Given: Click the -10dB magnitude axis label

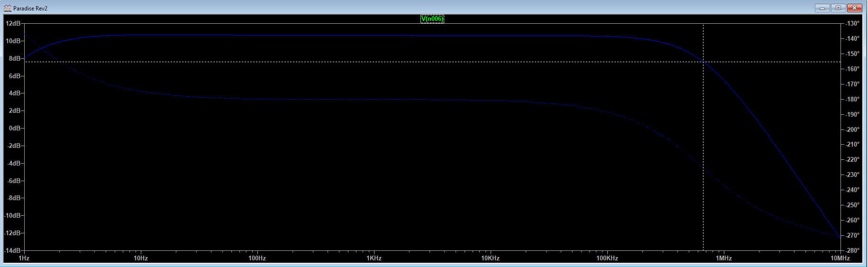Looking at the screenshot, I should 12,215.
